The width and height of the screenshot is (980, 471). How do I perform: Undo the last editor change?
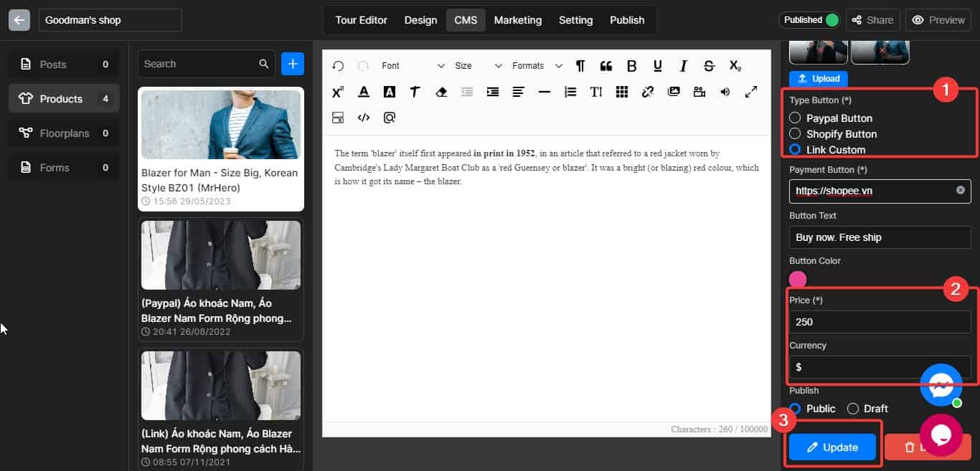pyautogui.click(x=339, y=66)
